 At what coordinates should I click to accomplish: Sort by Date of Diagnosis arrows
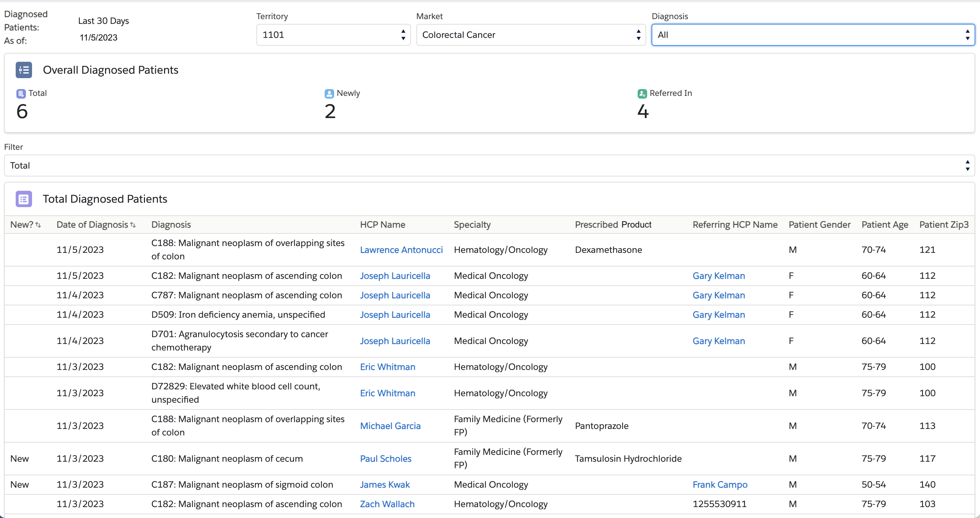133,225
